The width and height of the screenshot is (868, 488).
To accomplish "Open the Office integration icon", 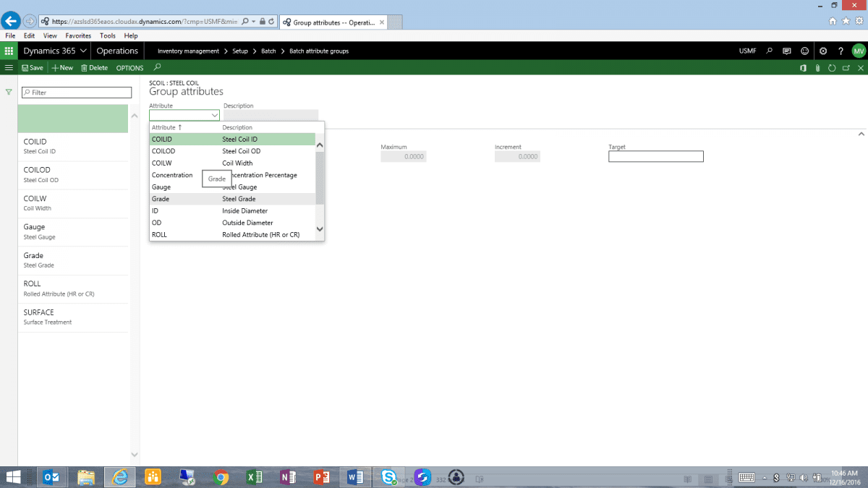I will pos(803,68).
